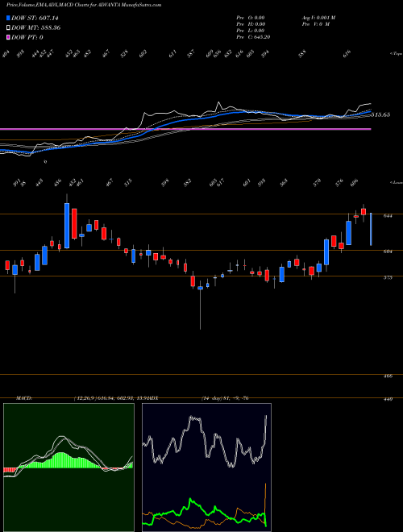Click the last blue candlestick on the right
The width and height of the screenshot is (403, 532).
[371, 229]
